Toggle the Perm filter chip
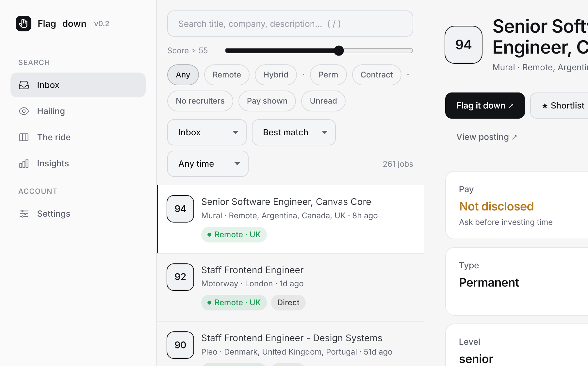Screen dimensions: 588x366 pos(328,75)
